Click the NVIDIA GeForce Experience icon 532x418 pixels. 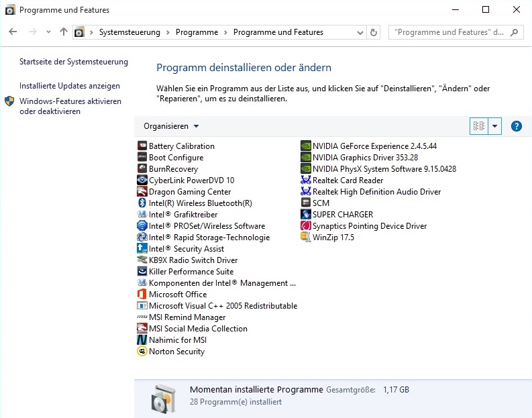(x=306, y=146)
